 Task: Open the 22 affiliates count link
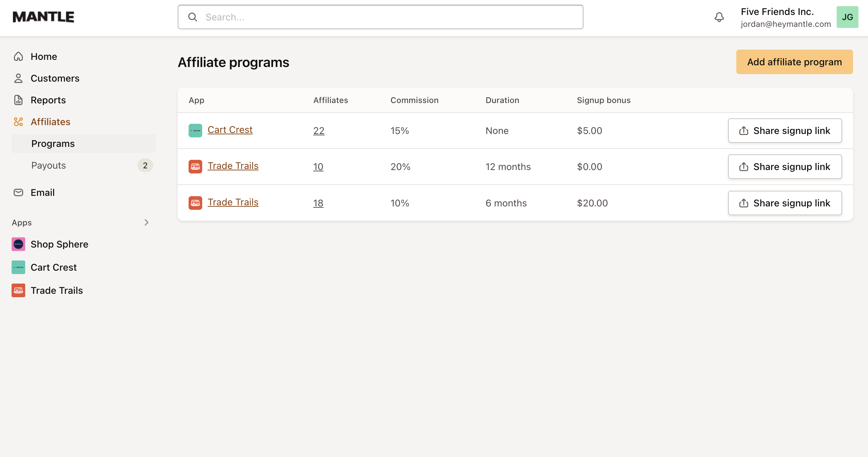pyautogui.click(x=318, y=131)
